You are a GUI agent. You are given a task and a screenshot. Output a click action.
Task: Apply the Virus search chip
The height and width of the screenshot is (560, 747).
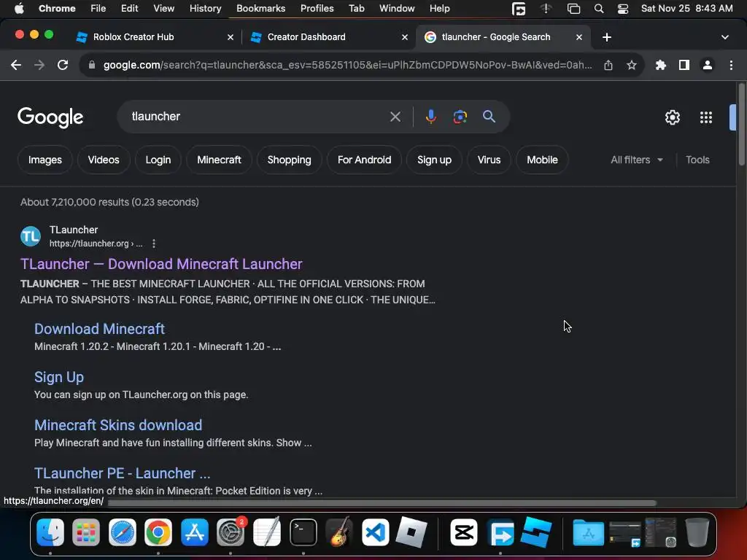coord(489,160)
